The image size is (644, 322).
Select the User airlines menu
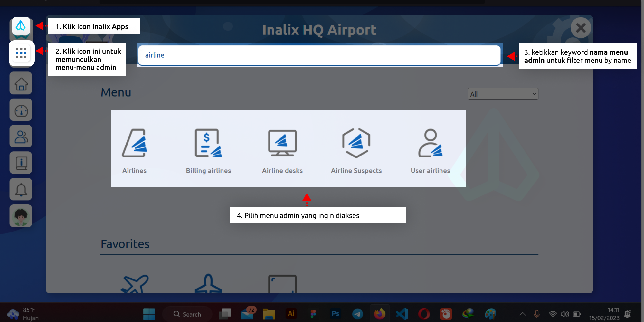430,150
